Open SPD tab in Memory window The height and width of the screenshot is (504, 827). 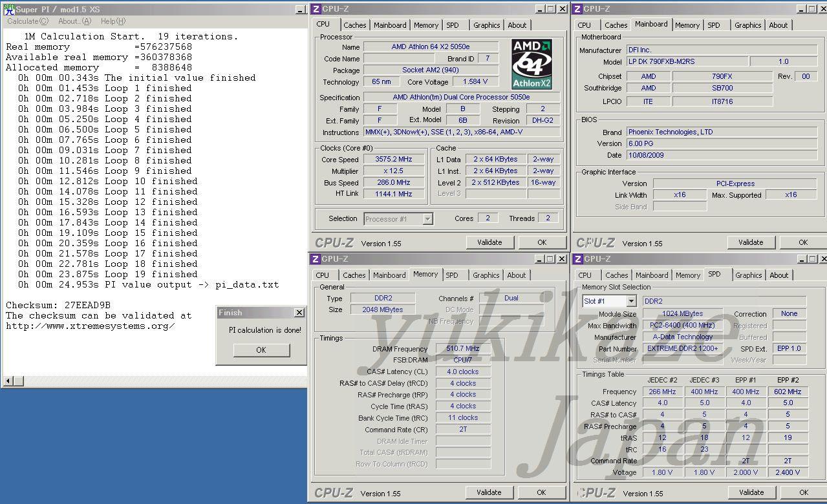pos(452,275)
